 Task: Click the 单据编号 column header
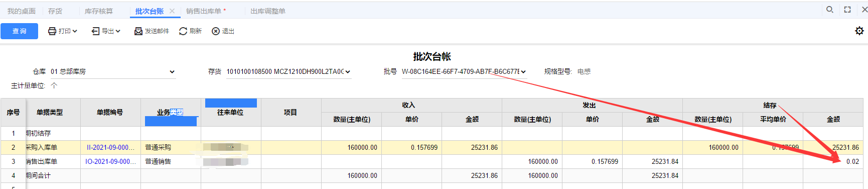(x=110, y=113)
